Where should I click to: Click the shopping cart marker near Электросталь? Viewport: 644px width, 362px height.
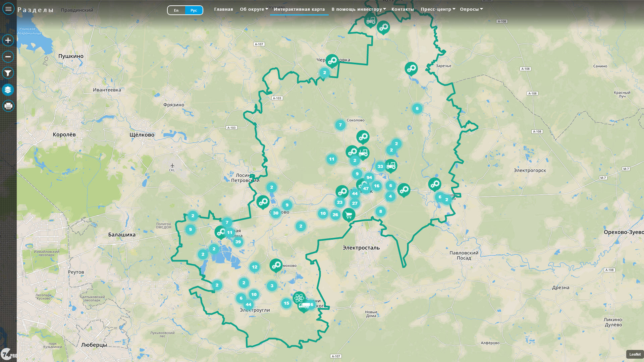(x=348, y=215)
